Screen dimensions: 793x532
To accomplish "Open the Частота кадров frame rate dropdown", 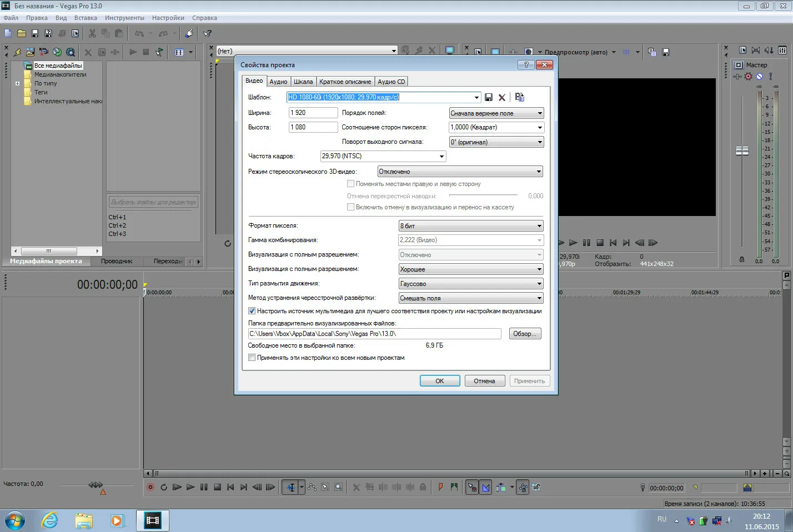I will [441, 157].
